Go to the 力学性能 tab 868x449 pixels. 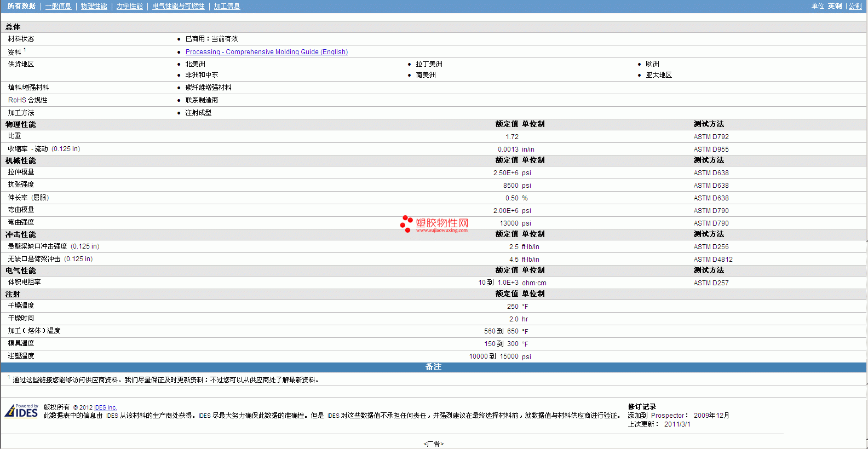[129, 6]
